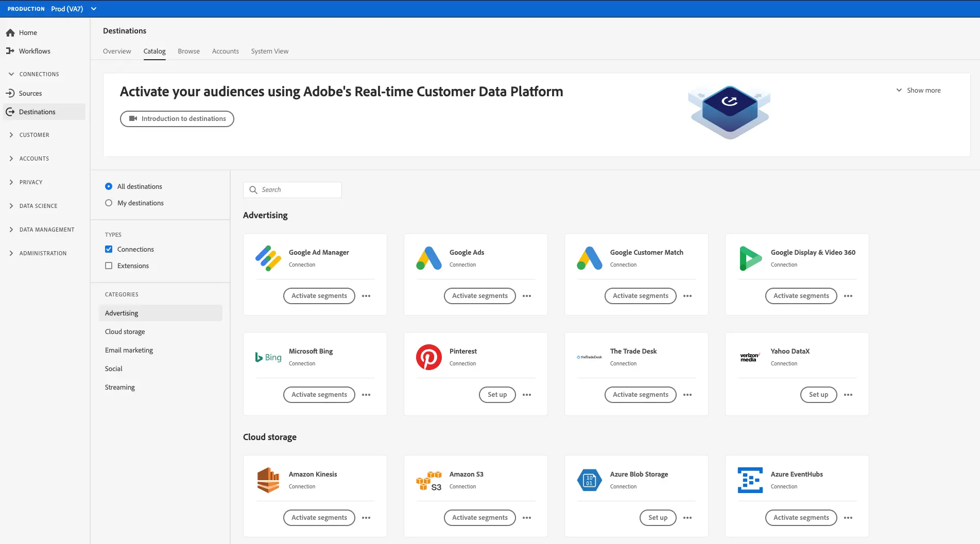Collapse the CONNECTIONS section

click(34, 74)
